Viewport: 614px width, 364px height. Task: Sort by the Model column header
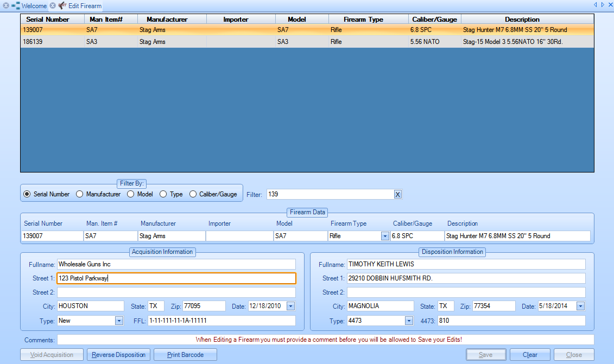tap(302, 19)
